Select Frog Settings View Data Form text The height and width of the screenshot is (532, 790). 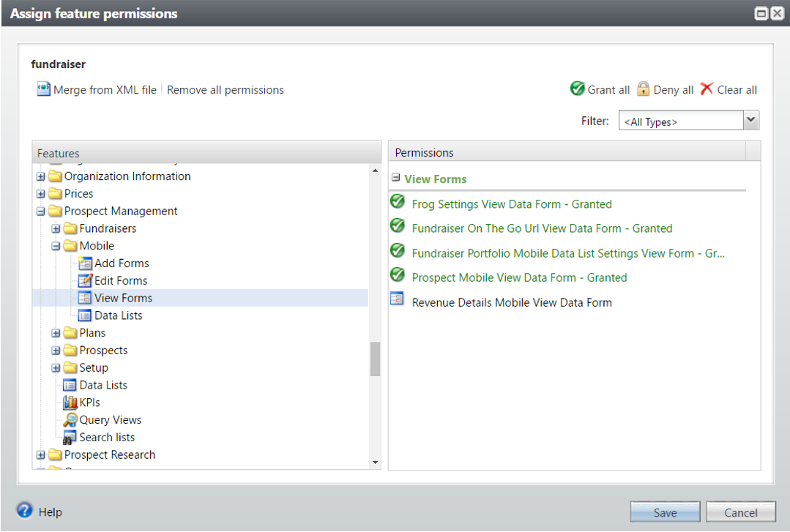click(x=512, y=204)
